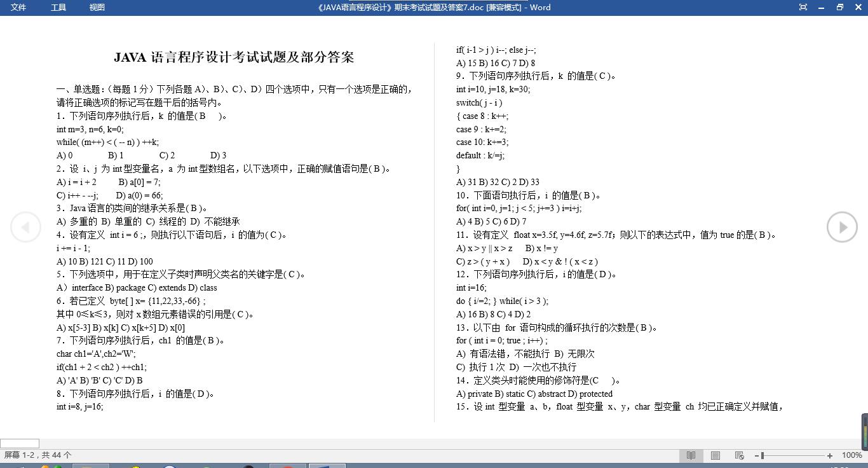Screen dimensions: 868x468
Task: Click the document title 'JAVA 语言程序设计考试试题及部分答案'
Action: pos(234,57)
